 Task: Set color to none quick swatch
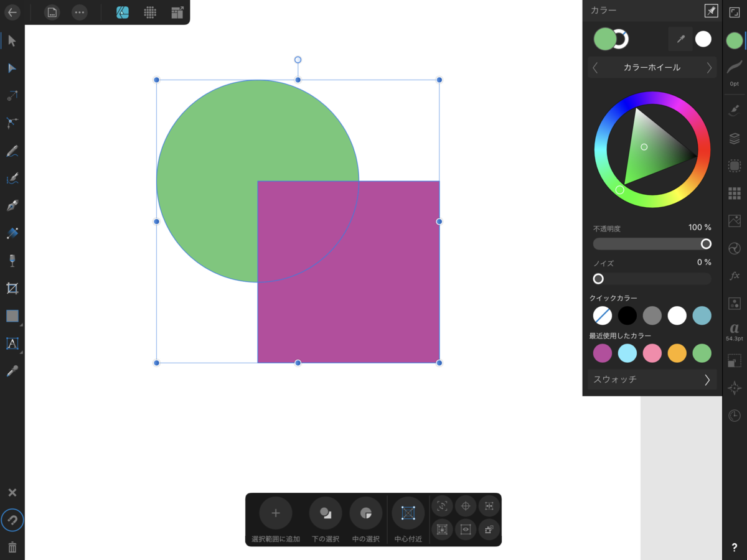pos(603,315)
